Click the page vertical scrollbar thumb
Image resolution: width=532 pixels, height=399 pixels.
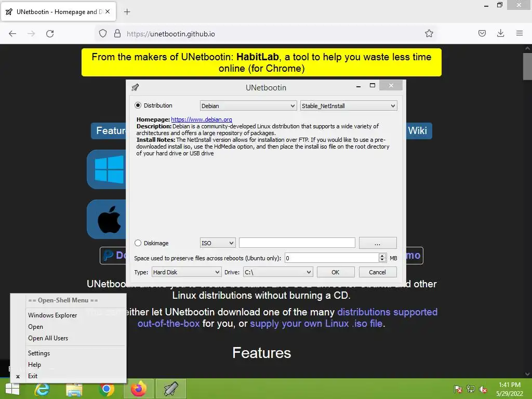527,66
